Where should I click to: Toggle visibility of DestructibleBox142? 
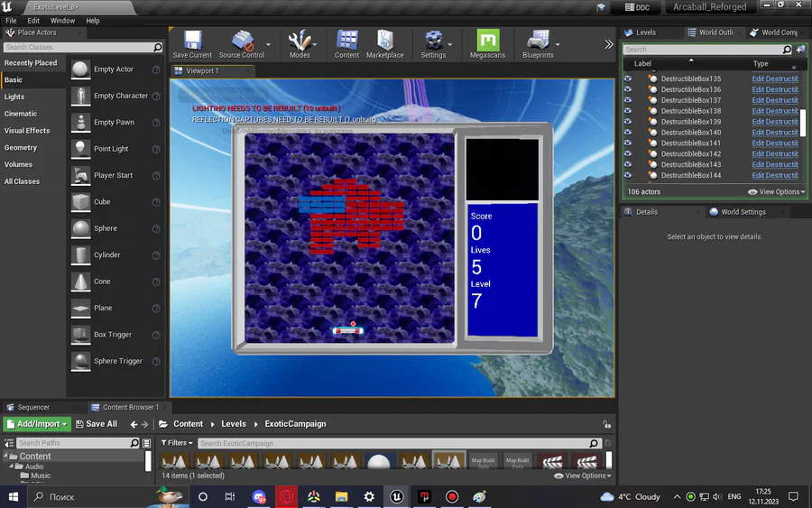(628, 153)
